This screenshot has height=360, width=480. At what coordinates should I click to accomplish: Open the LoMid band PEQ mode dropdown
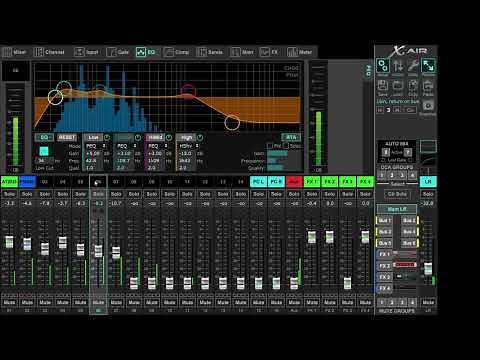pyautogui.click(x=127, y=146)
